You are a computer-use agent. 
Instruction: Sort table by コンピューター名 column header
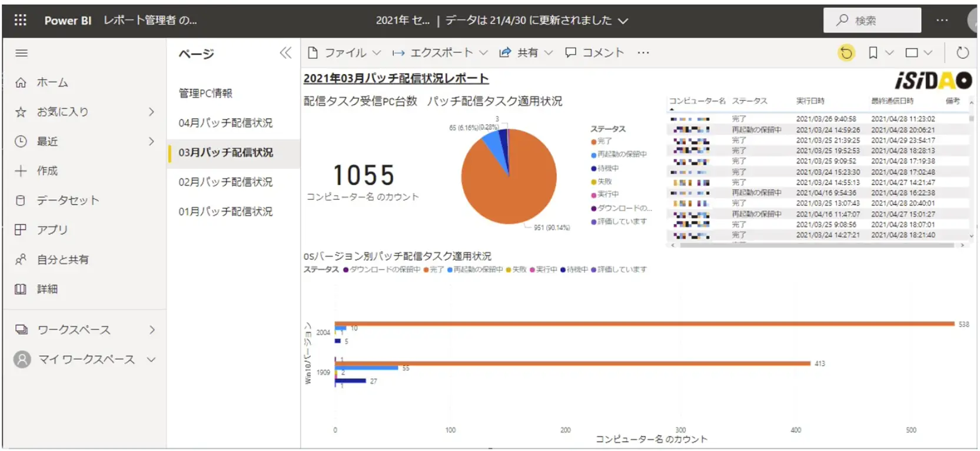tap(697, 101)
